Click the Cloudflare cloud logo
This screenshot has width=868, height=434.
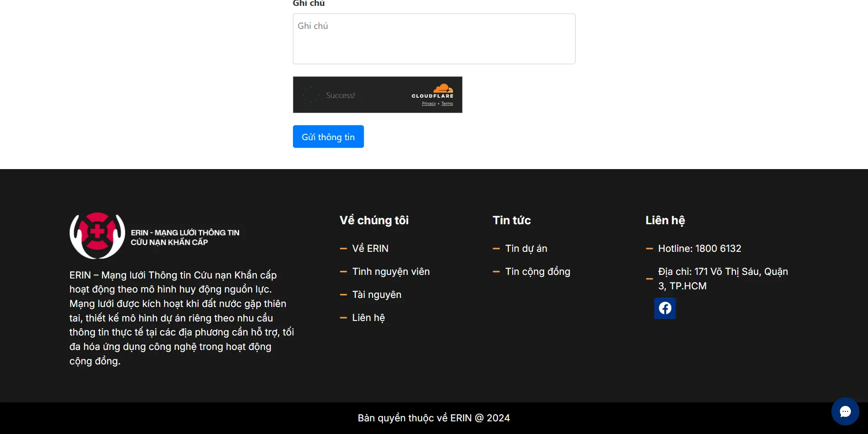click(x=443, y=89)
